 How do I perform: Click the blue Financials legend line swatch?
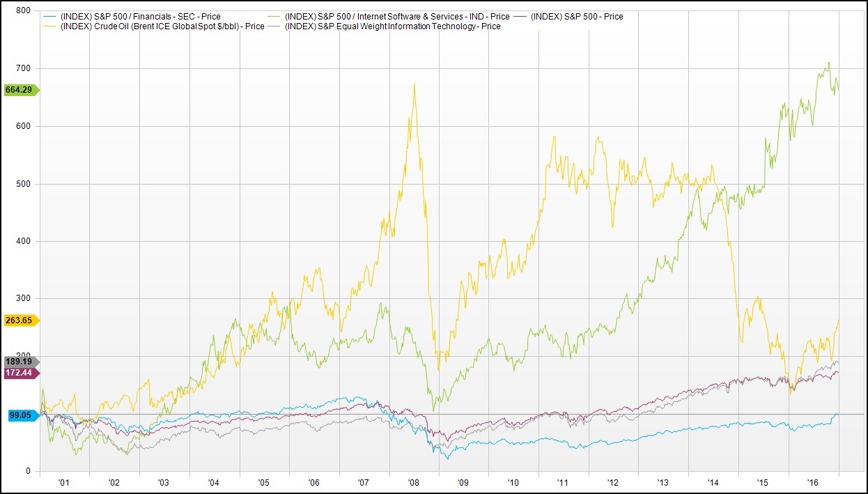(51, 17)
